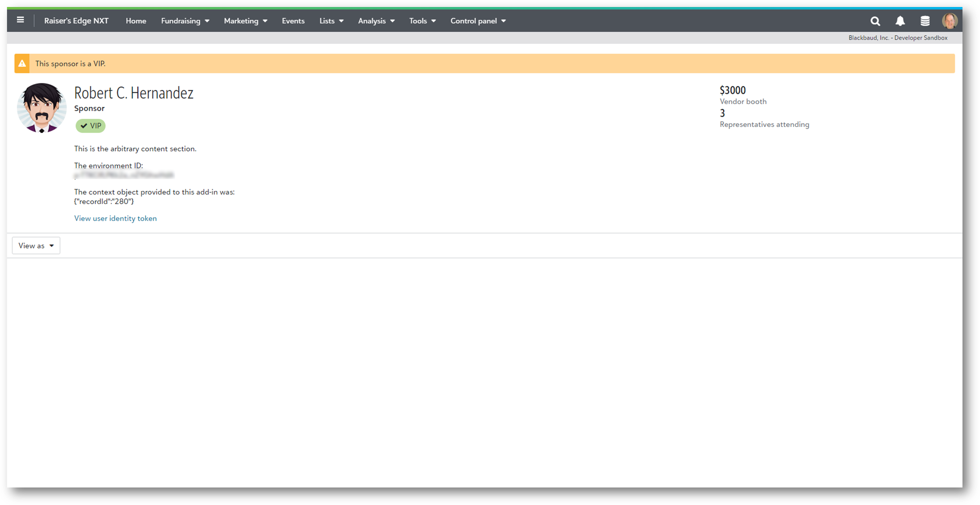Image resolution: width=980 pixels, height=505 pixels.
Task: Open the hamburger navigation menu
Action: coord(21,20)
